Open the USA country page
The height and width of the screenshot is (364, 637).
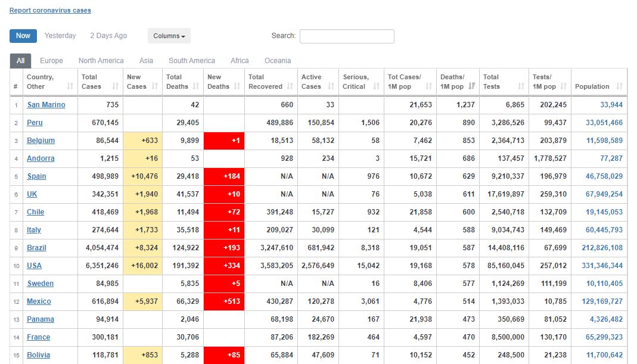(x=34, y=265)
